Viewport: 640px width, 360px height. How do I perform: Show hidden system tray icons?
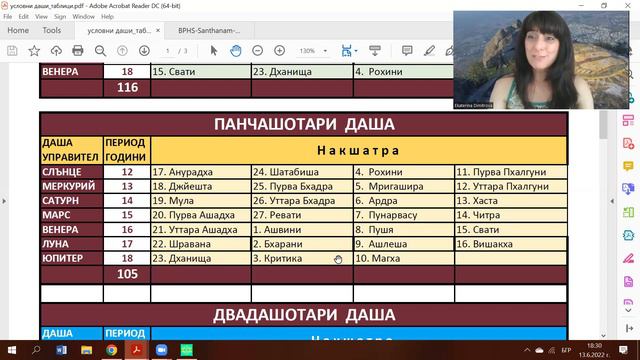pyautogui.click(x=527, y=350)
